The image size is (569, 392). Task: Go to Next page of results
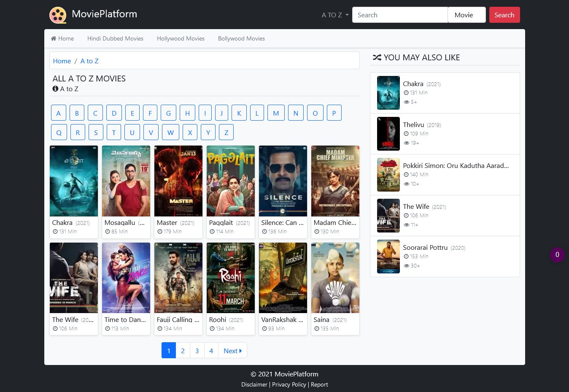pos(232,351)
